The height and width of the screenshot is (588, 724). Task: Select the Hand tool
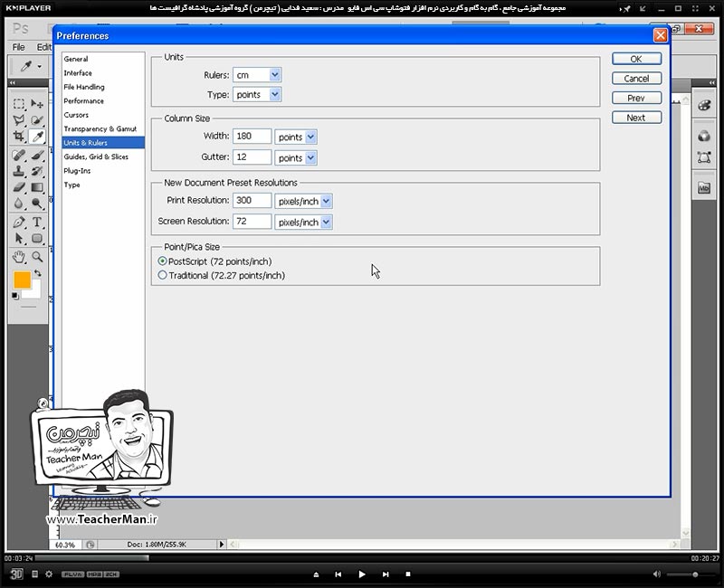click(19, 257)
